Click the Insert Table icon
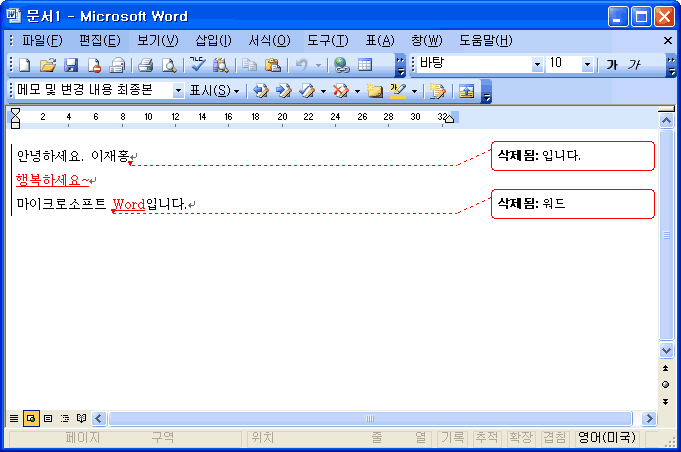The image size is (681, 452). (366, 65)
